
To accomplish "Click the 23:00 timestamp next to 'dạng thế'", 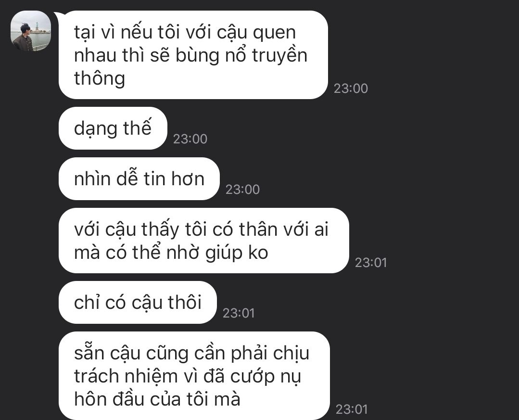I will click(190, 139).
